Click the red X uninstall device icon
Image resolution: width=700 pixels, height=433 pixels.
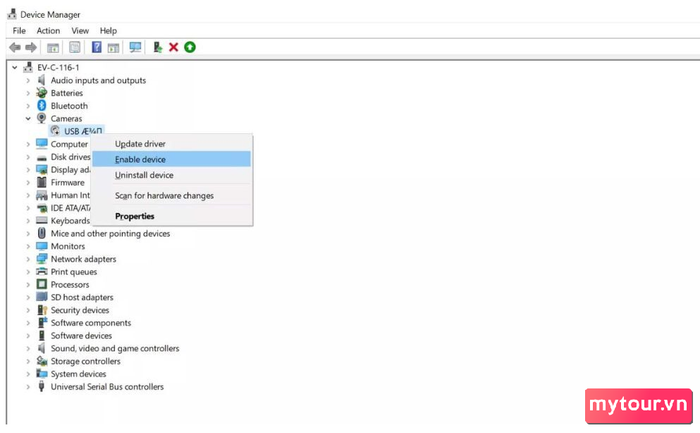[174, 47]
